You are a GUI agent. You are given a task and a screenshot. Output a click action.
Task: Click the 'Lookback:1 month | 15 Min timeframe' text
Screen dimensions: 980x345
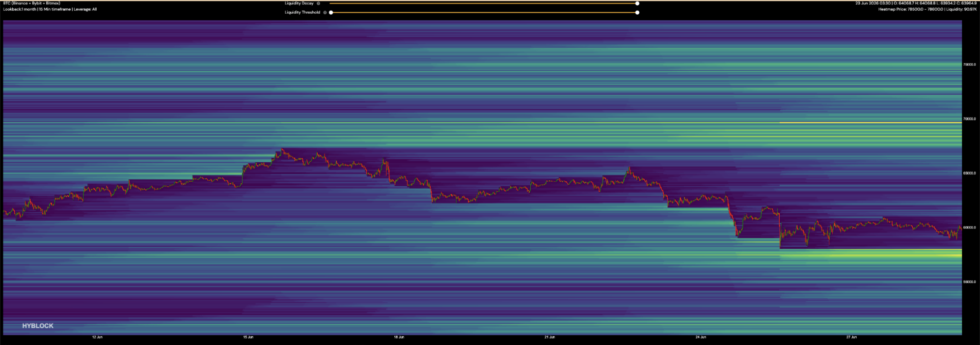(x=37, y=9)
